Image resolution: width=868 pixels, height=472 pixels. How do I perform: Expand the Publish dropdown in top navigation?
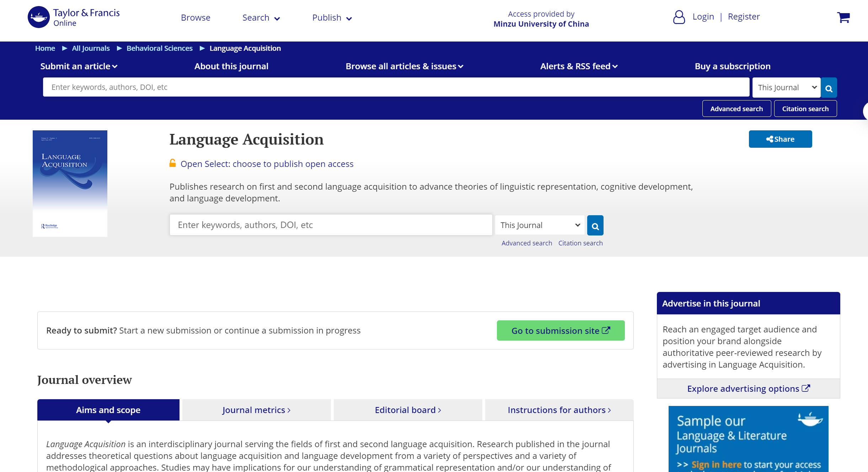pos(332,17)
